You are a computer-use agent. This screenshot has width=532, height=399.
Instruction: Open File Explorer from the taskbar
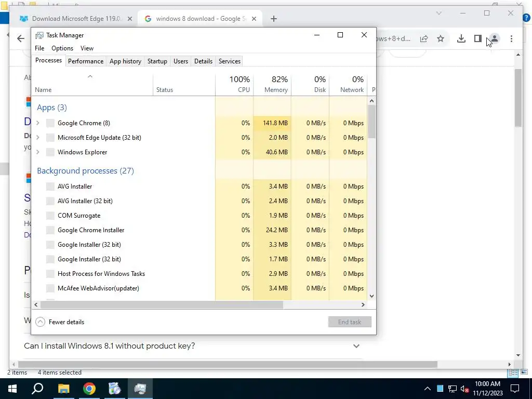[x=63, y=389]
